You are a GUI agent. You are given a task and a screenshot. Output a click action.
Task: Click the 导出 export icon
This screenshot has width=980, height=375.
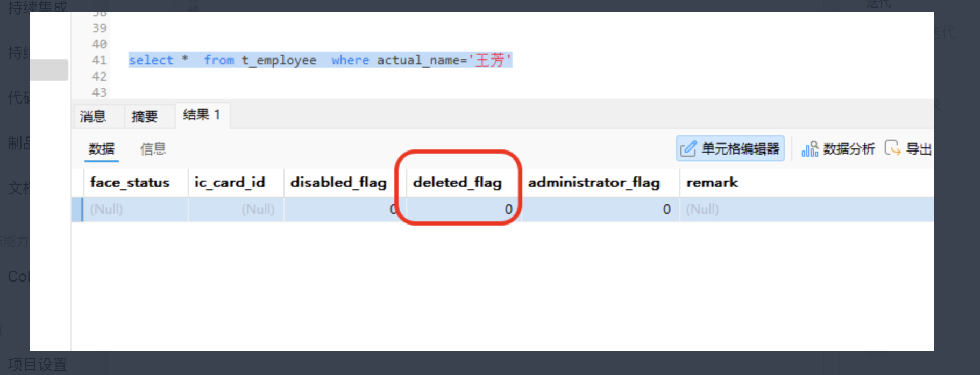(x=892, y=148)
